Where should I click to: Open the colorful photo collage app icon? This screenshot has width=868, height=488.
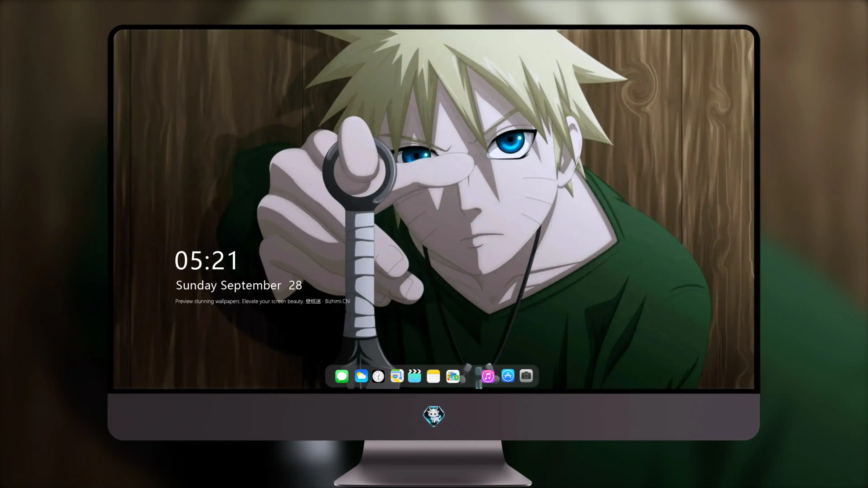coord(453,376)
